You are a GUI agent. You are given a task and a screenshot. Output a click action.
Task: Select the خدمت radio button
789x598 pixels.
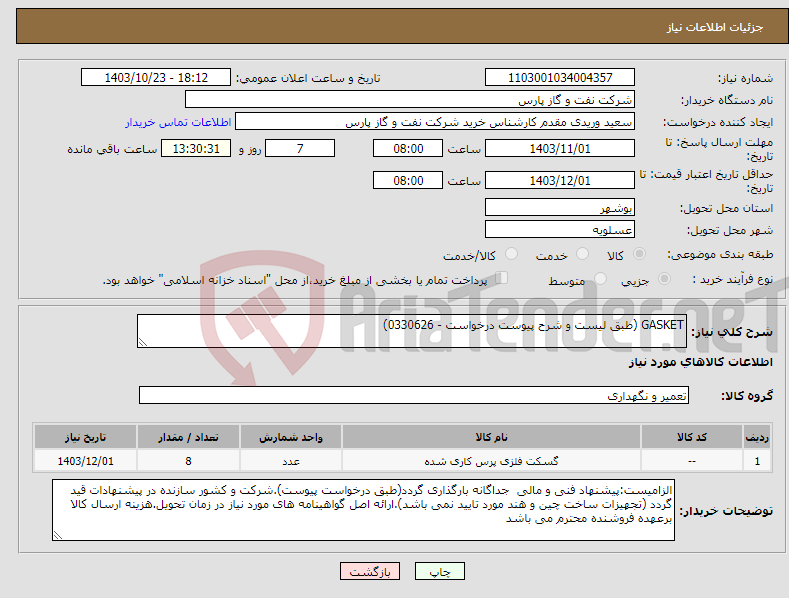tap(582, 254)
